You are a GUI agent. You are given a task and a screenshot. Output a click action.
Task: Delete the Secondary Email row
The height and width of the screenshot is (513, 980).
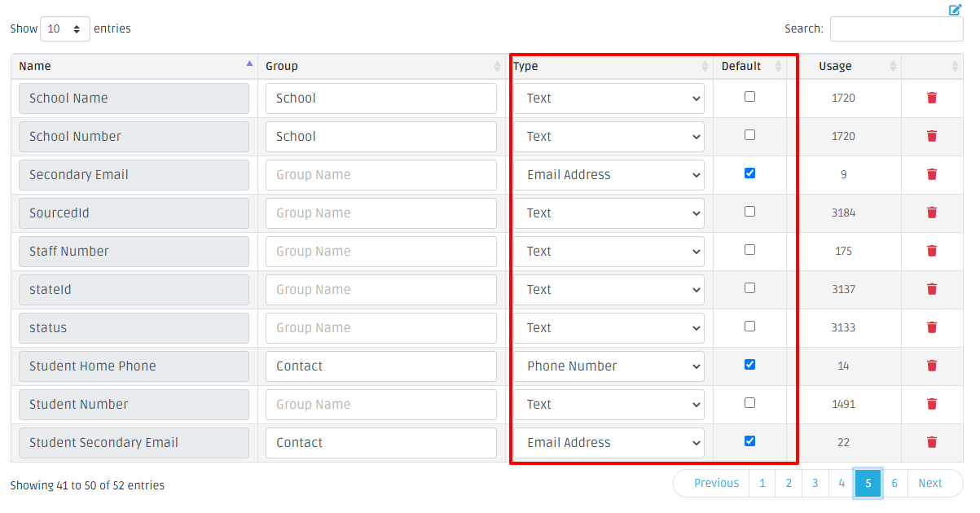(x=932, y=174)
